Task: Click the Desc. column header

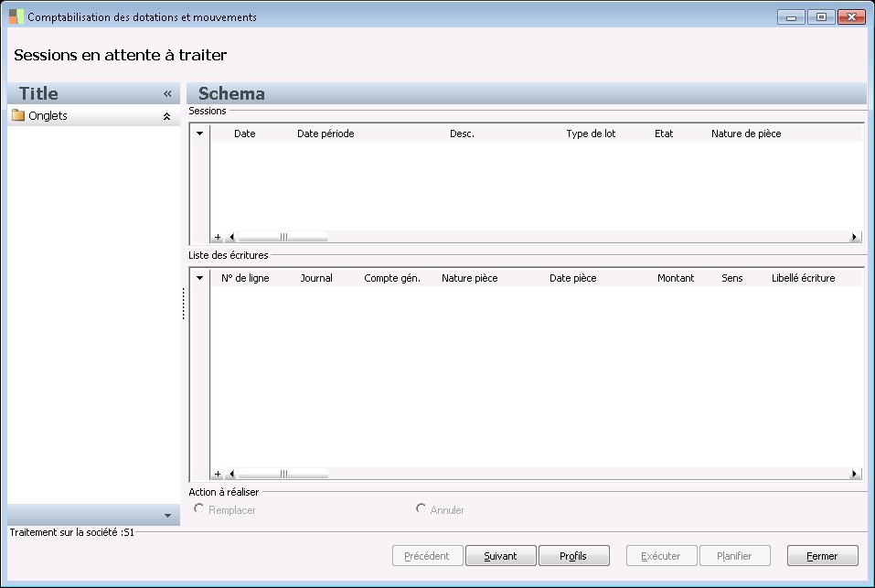Action: click(x=462, y=134)
